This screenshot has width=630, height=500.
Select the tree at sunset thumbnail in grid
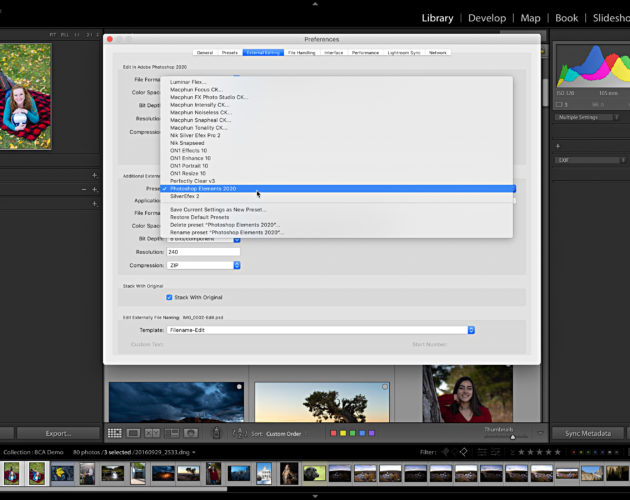tap(322, 402)
